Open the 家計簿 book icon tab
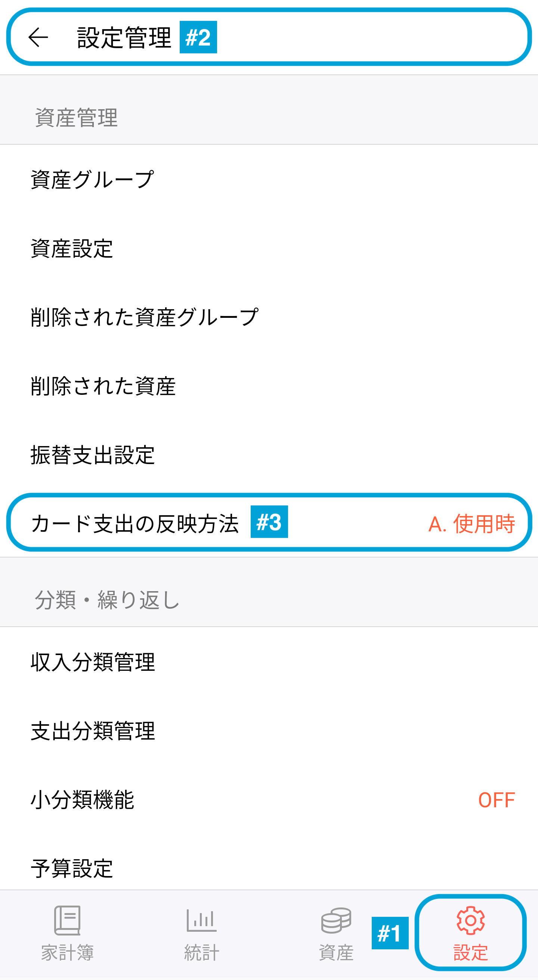The height and width of the screenshot is (980, 538). point(67,920)
